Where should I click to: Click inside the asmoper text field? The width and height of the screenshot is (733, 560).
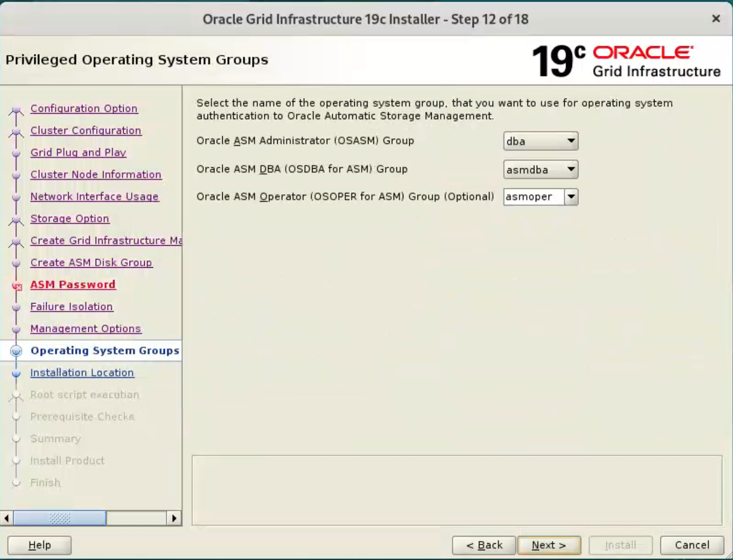click(x=534, y=197)
